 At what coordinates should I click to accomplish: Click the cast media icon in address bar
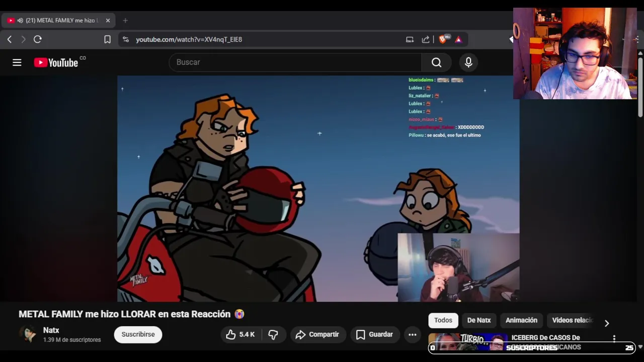point(410,39)
